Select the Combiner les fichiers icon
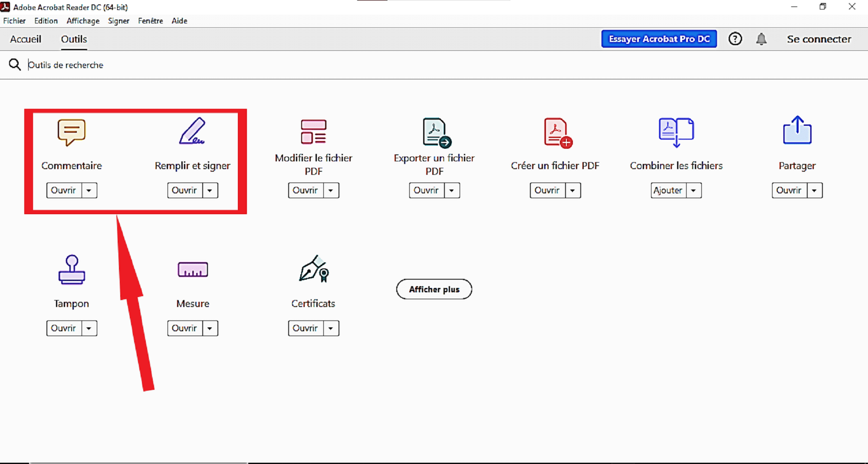Screen dimensions: 868x464 point(676,132)
